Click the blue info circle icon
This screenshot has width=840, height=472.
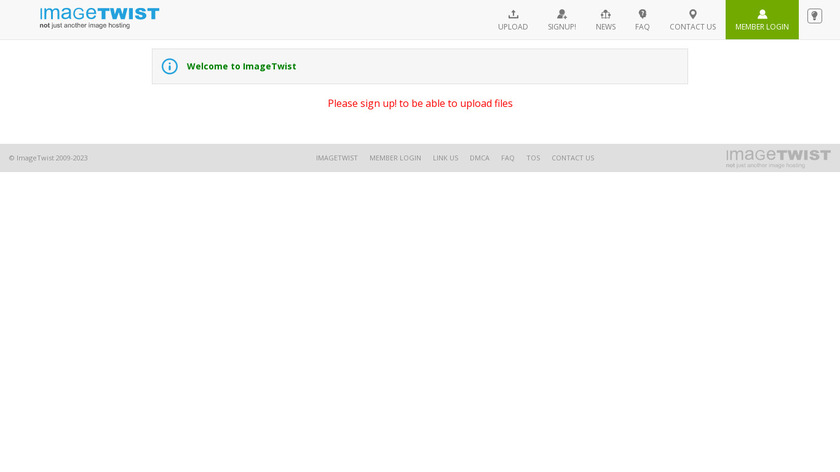pyautogui.click(x=169, y=66)
